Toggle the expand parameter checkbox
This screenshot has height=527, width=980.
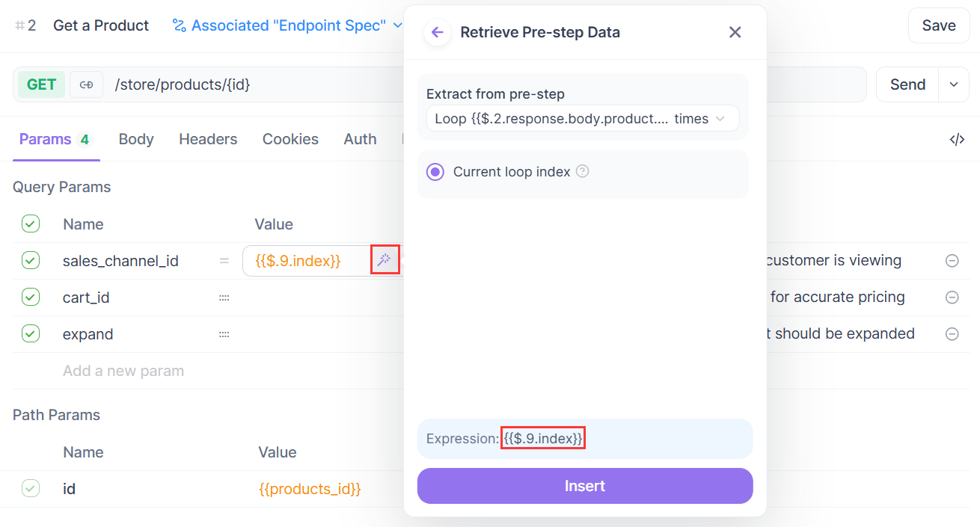(31, 333)
